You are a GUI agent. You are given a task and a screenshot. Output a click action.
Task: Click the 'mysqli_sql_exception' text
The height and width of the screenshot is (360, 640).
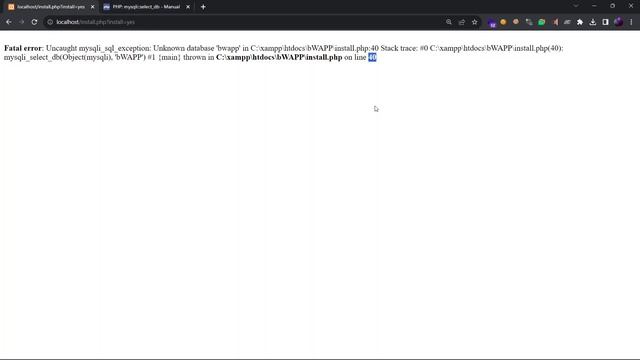(114, 48)
